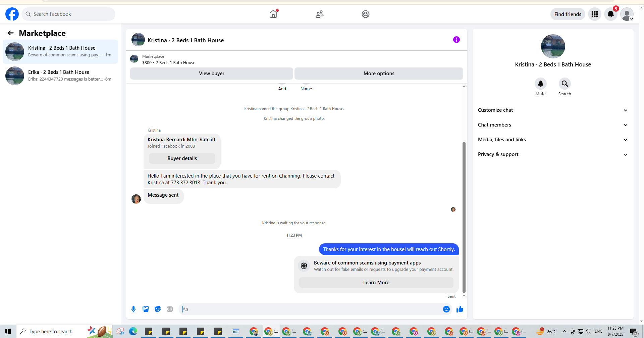Choose a sticker icon in composer
Screen dimensions: 644x338
point(158,309)
